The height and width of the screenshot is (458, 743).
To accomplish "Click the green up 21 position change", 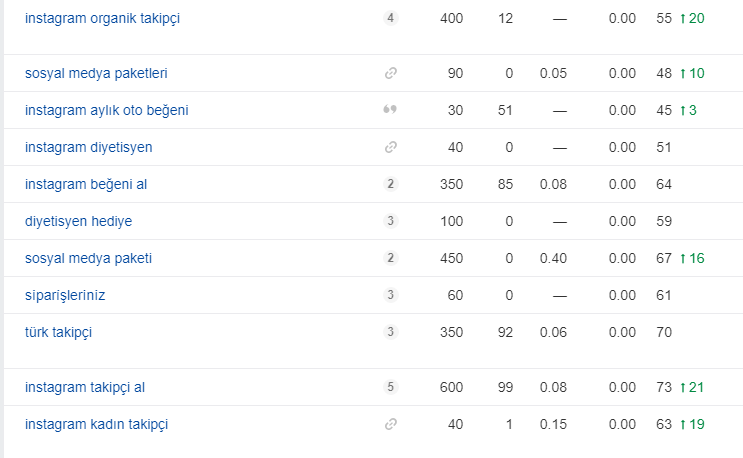I will click(x=692, y=387).
